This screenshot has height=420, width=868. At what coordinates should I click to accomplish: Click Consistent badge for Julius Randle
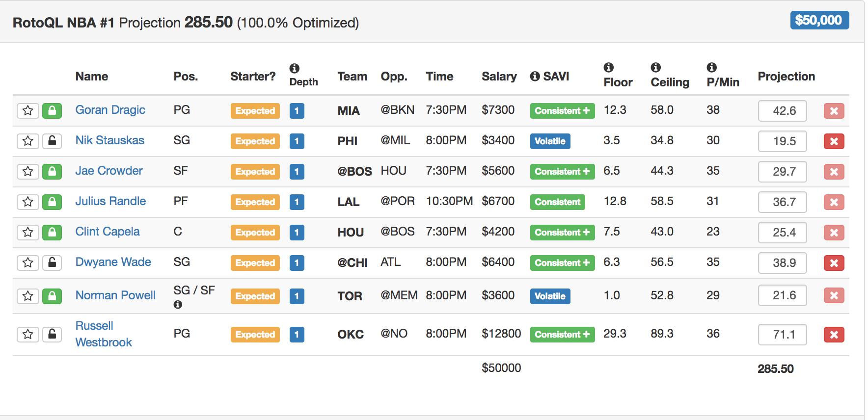(x=557, y=202)
